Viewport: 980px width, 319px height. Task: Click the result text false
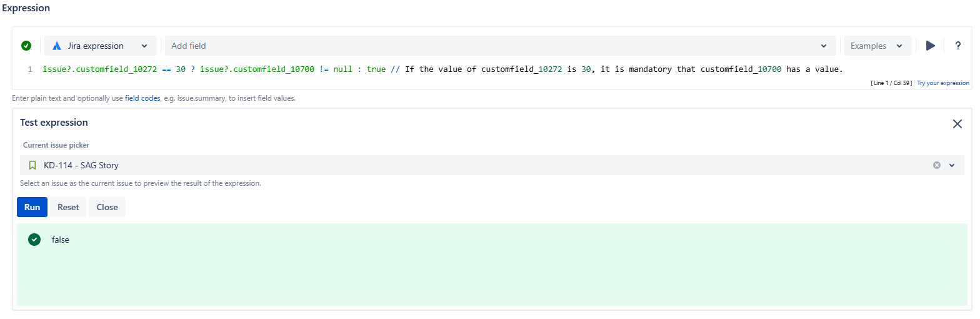pos(61,240)
